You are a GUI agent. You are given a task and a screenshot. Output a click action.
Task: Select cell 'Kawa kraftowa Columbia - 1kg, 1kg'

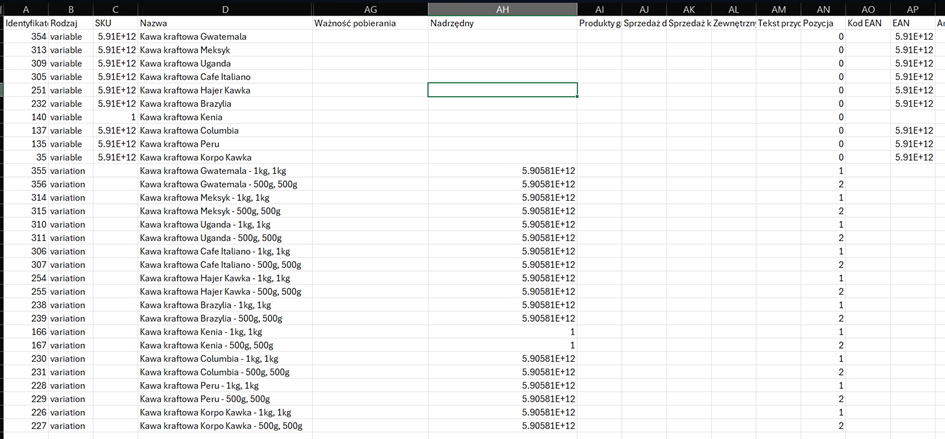(x=225, y=359)
